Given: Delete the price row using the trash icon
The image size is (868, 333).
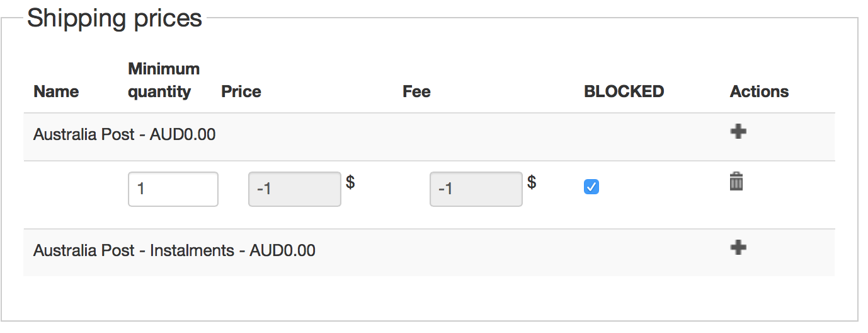Looking at the screenshot, I should (736, 182).
